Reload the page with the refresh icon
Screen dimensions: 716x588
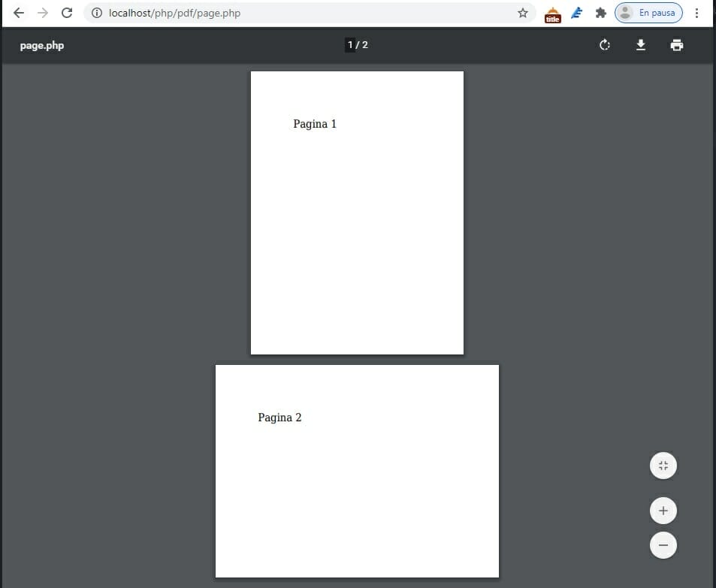(67, 13)
